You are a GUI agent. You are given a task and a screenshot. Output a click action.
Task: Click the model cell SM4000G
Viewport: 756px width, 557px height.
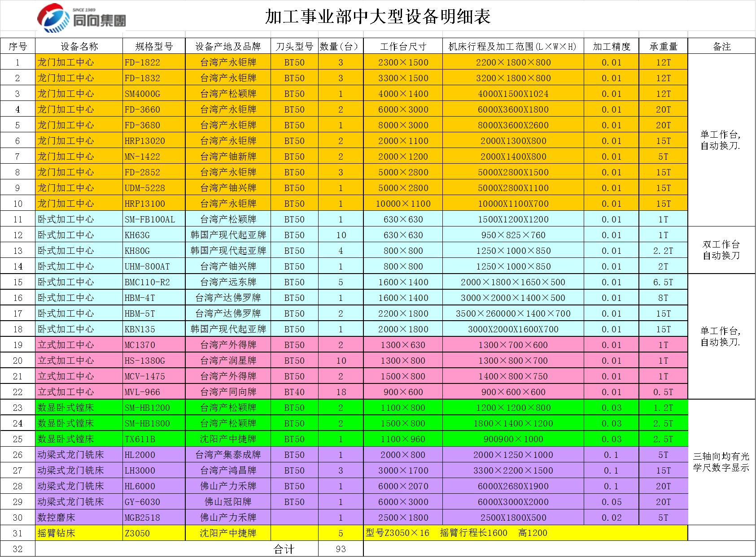154,93
